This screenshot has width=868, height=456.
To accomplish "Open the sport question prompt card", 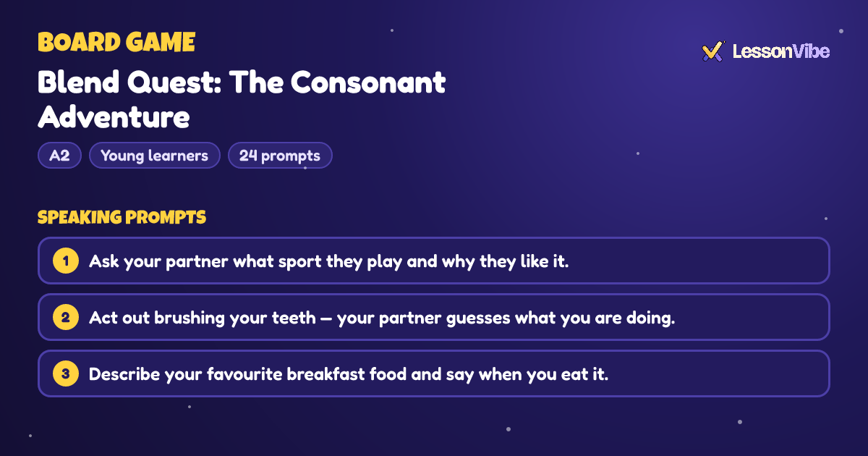I will click(434, 261).
